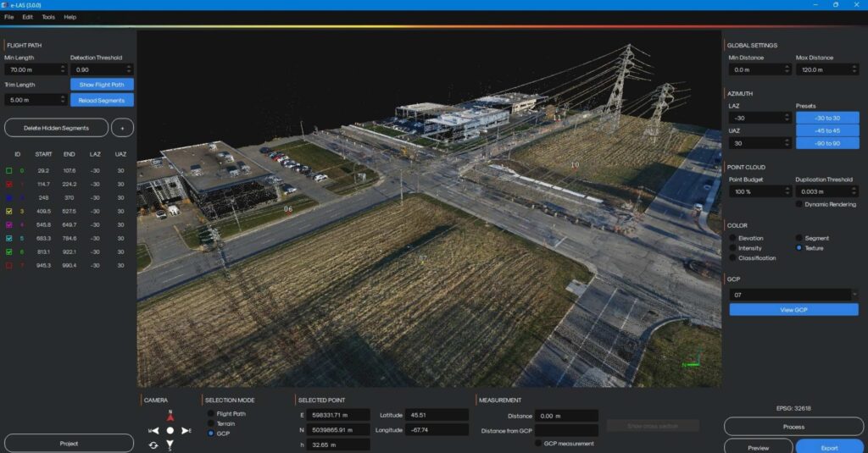
Task: Open the Tools menu
Action: coord(48,17)
